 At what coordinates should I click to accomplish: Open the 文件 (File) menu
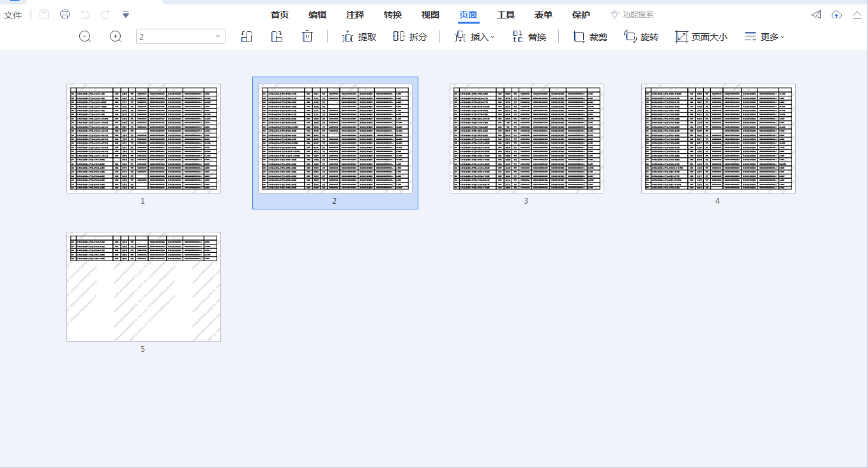pos(13,15)
